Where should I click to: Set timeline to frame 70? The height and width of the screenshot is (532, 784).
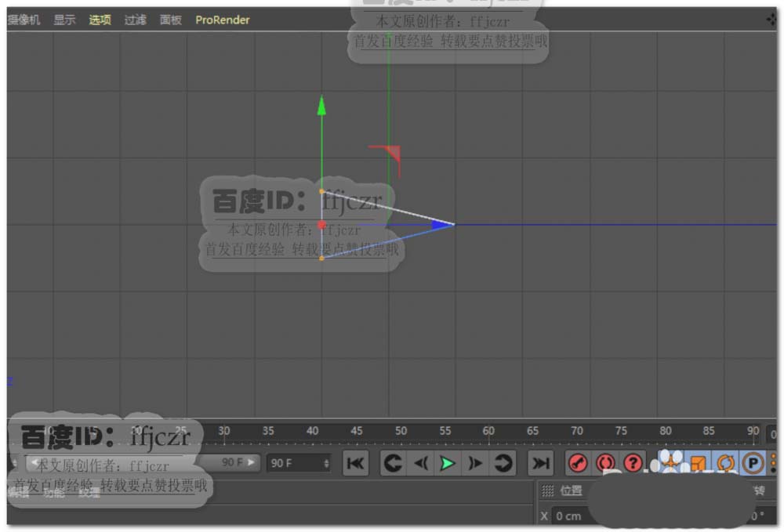[x=576, y=432]
